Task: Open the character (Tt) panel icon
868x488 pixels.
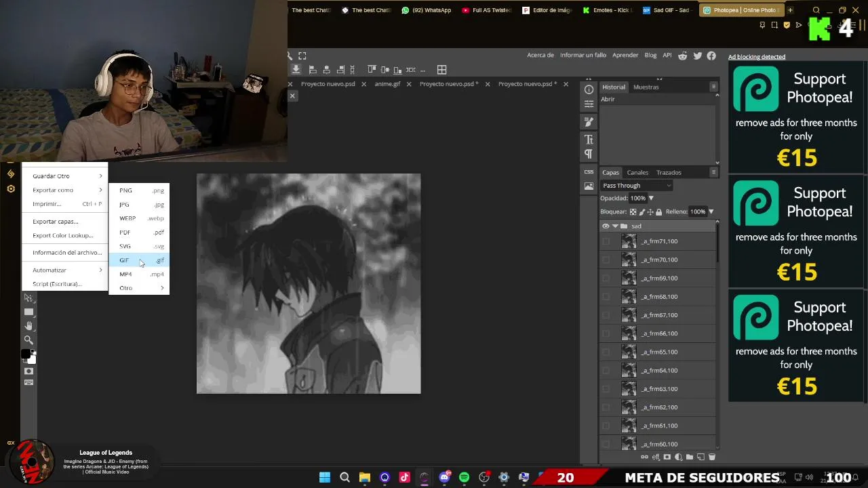Action: 589,140
